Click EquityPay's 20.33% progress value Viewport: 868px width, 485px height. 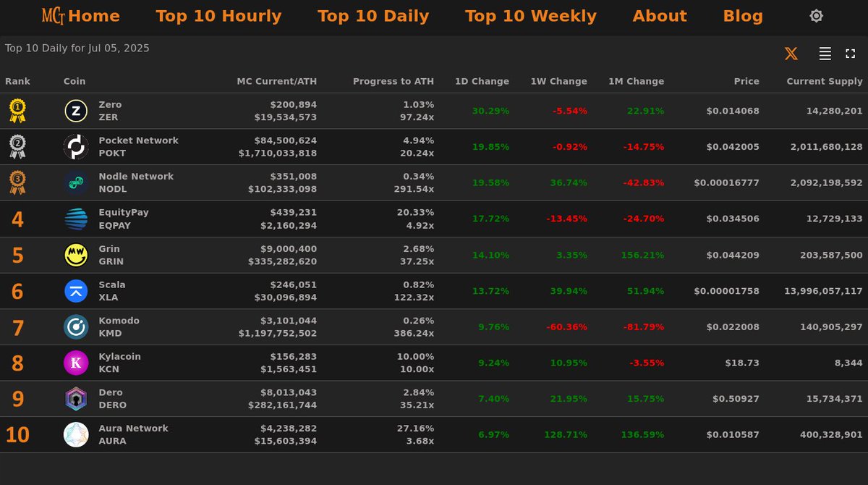click(x=415, y=213)
